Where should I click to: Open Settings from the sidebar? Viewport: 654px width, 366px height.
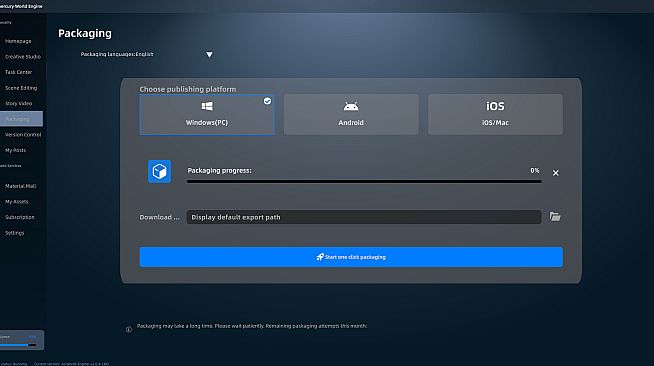[x=15, y=233]
